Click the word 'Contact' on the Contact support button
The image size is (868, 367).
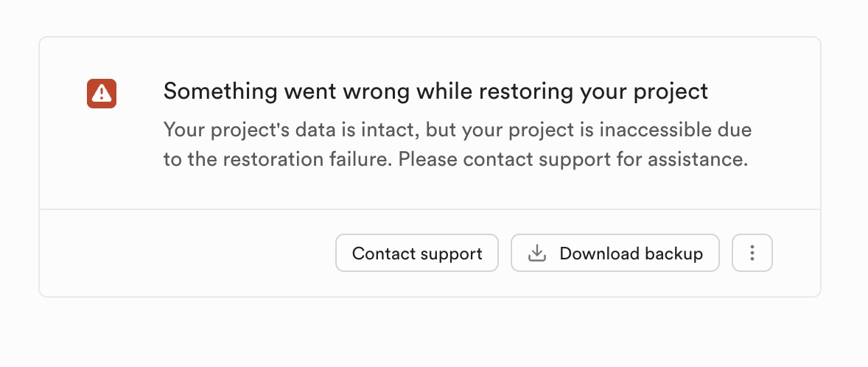click(382, 254)
